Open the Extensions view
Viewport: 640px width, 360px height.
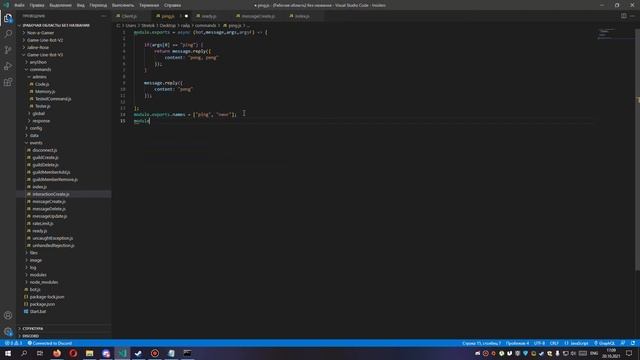(8, 82)
